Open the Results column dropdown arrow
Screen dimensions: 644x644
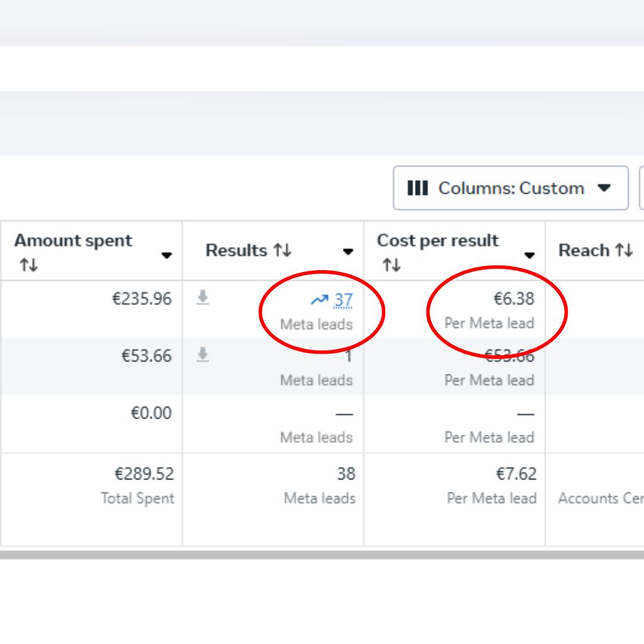point(348,252)
